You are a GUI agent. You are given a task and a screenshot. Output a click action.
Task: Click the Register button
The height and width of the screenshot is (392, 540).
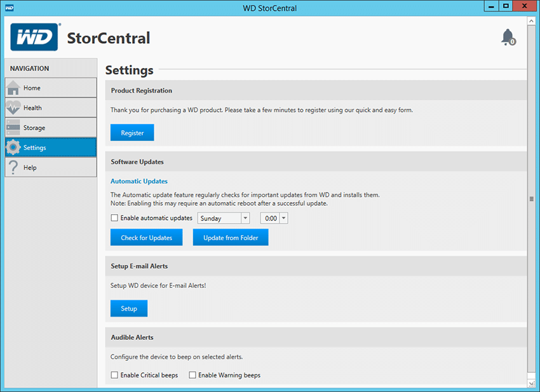click(x=132, y=133)
